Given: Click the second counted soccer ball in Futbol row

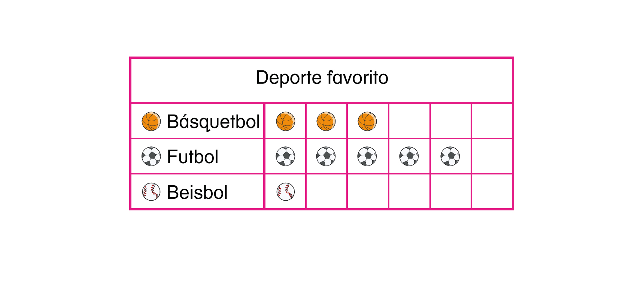Looking at the screenshot, I should (x=326, y=156).
